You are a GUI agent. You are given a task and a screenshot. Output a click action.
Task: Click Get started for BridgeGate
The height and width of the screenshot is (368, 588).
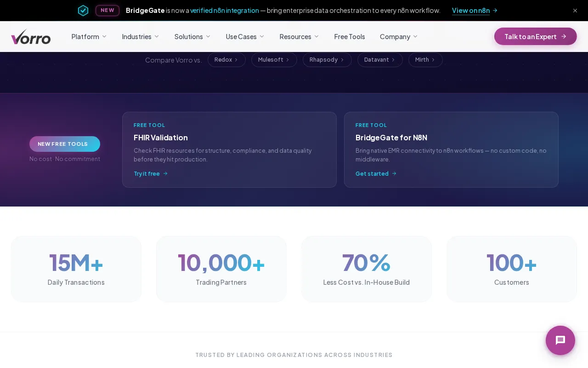376,174
